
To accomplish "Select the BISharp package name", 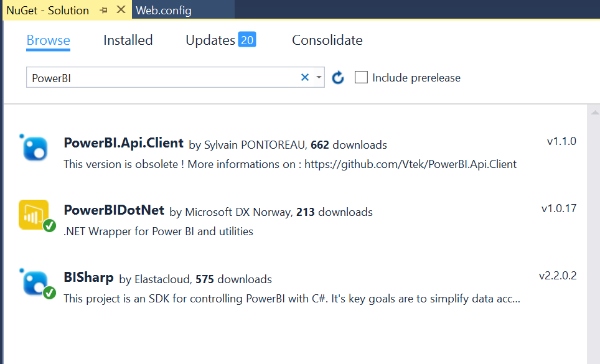I will [89, 278].
